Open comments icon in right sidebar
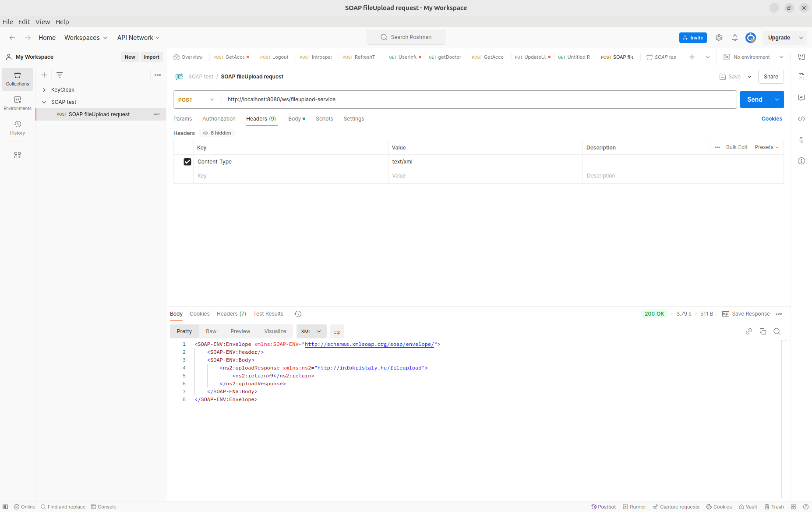The width and height of the screenshot is (812, 512). 801,98
